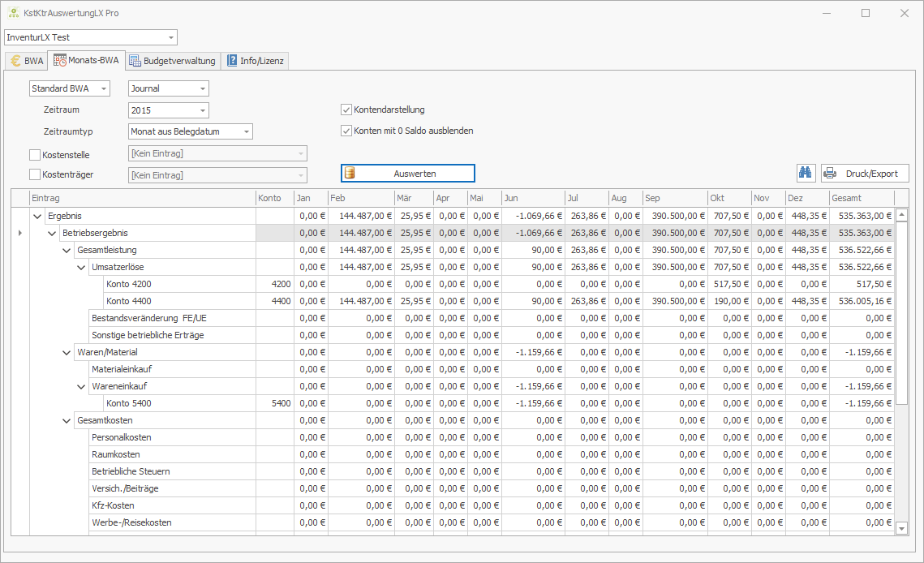Collapse the Waren/Material tree node
Viewport: 924px width, 563px height.
click(67, 352)
